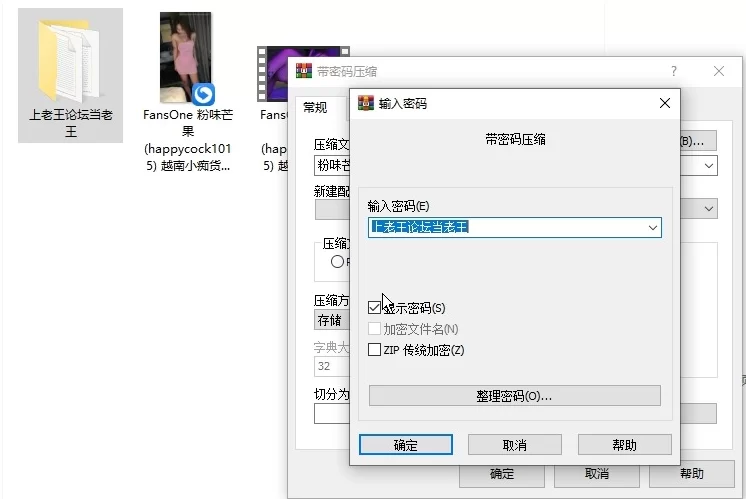Screen dimensions: 746x499
Task: Open the 存储 compression method dropdown
Action: (x=330, y=321)
